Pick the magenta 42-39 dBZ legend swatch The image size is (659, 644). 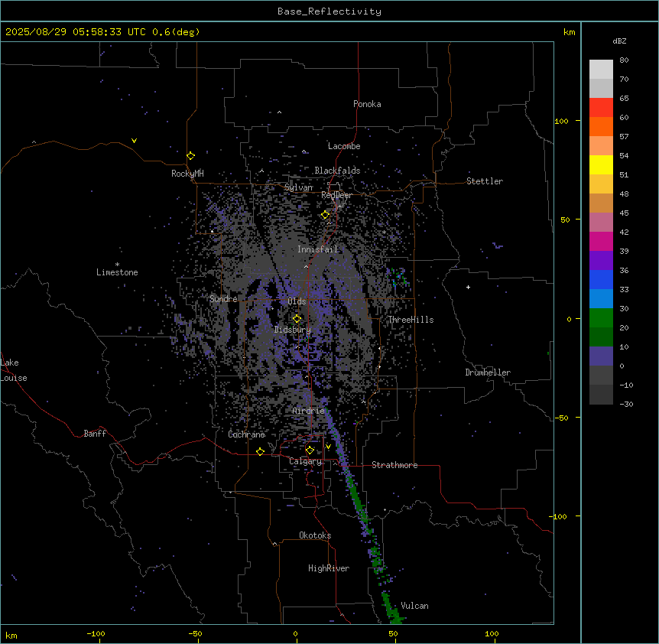(x=601, y=241)
